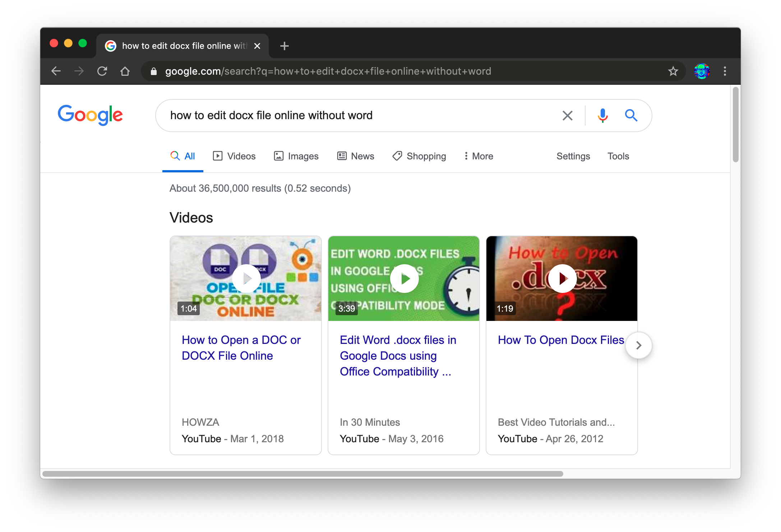781x532 pixels.
Task: Expand the More search categories menu
Action: click(479, 156)
